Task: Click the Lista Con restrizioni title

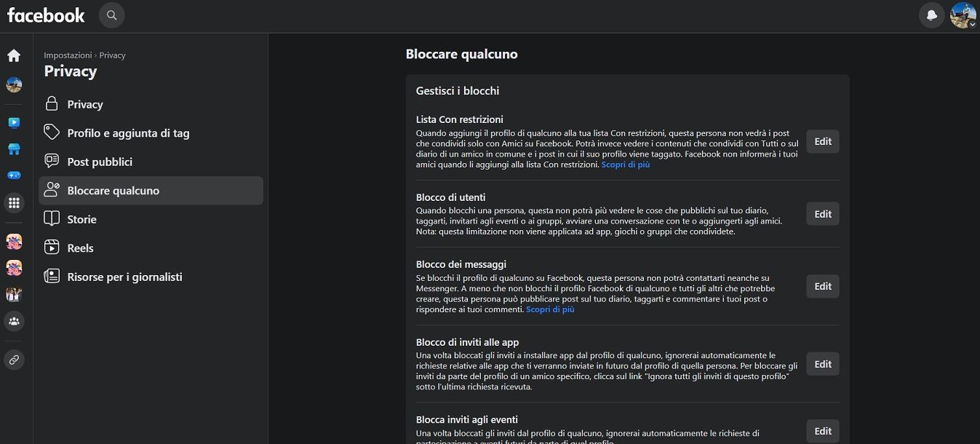Action: coord(460,119)
